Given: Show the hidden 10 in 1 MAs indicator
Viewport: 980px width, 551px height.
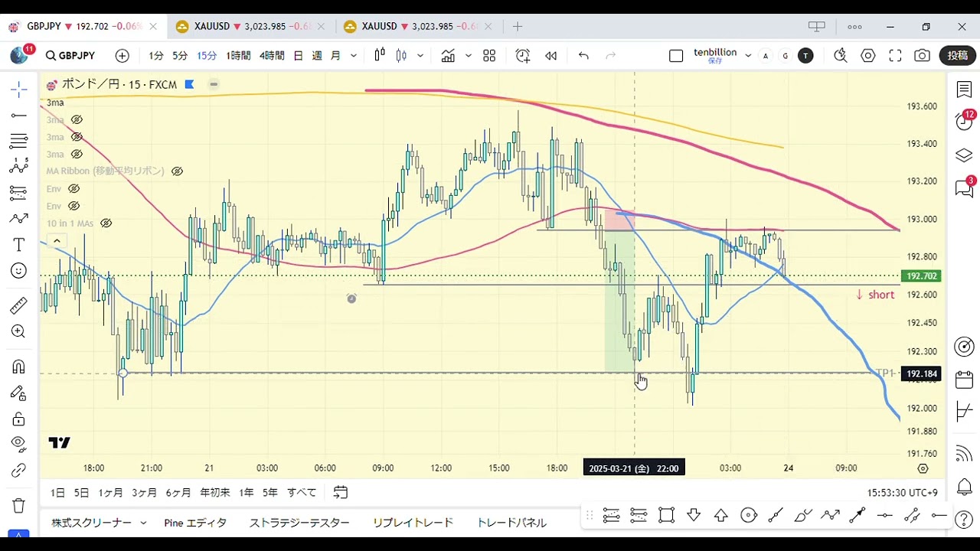Looking at the screenshot, I should tap(106, 223).
